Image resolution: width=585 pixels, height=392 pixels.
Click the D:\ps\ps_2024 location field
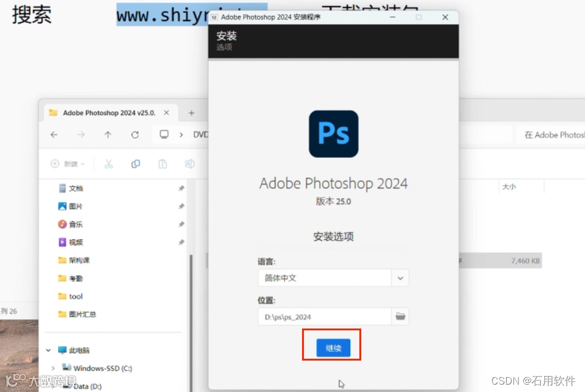[325, 317]
